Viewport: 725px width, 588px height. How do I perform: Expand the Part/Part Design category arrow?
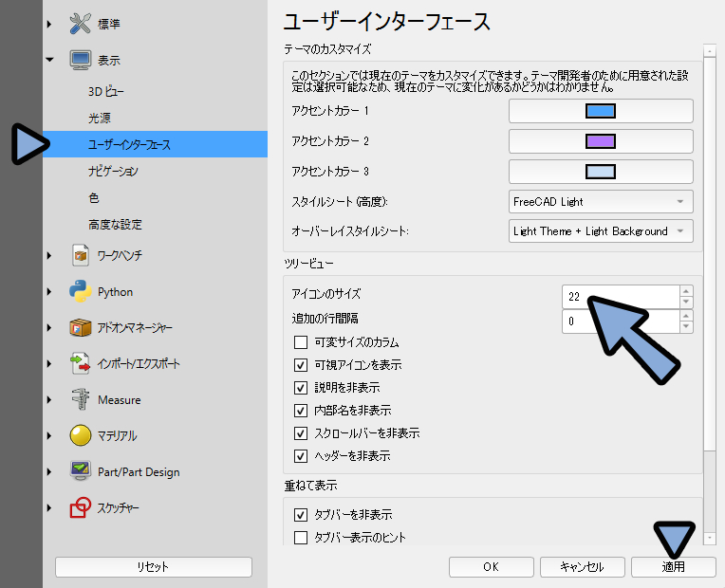49,472
